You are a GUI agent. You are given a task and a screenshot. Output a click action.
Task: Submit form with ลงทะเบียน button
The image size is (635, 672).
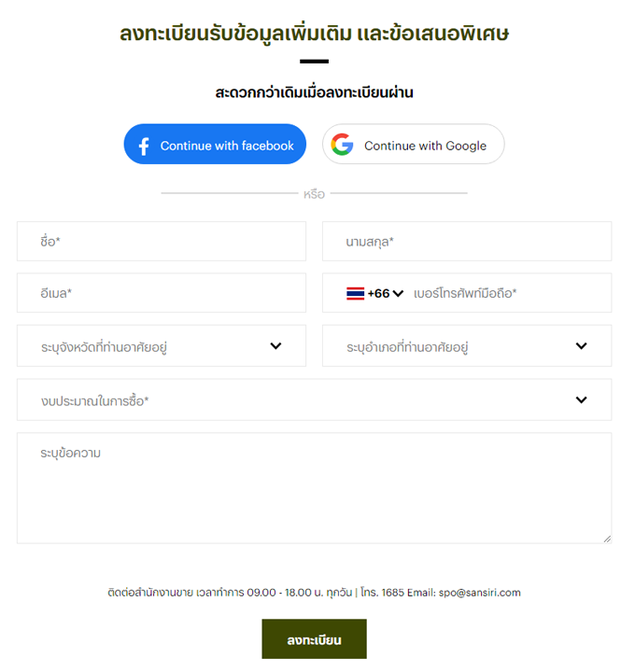tap(314, 639)
